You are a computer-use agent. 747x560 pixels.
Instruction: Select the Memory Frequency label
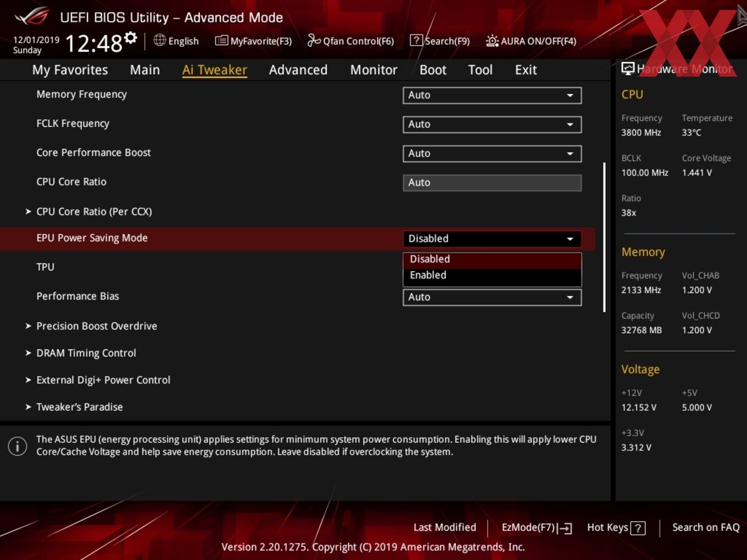[x=81, y=94]
